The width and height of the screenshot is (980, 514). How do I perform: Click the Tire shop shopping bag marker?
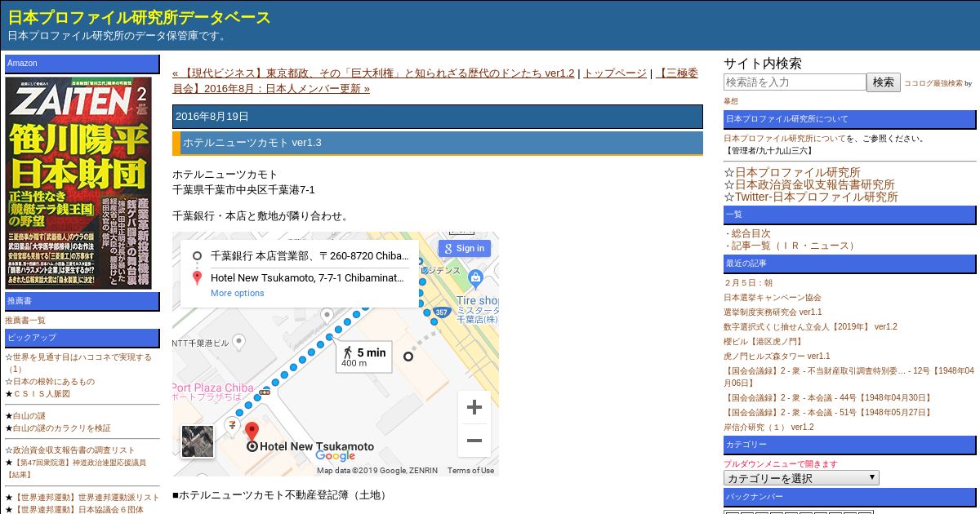pyautogui.click(x=476, y=280)
